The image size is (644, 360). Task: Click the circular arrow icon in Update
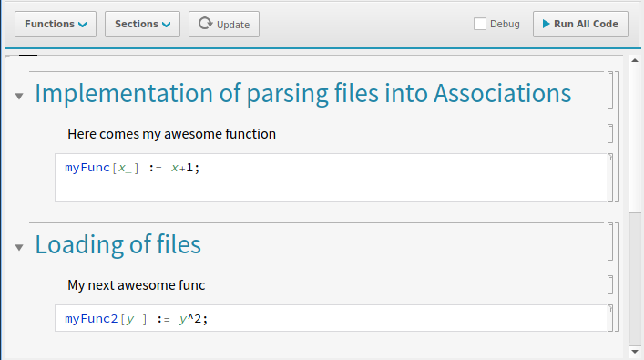point(205,24)
